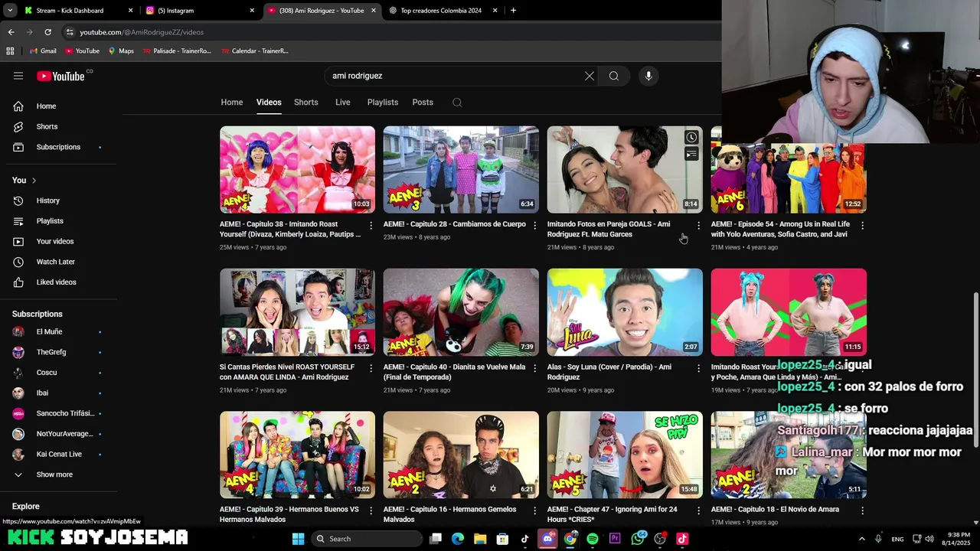
Task: Open Kai Cenat Live subscription channel
Action: (58, 455)
